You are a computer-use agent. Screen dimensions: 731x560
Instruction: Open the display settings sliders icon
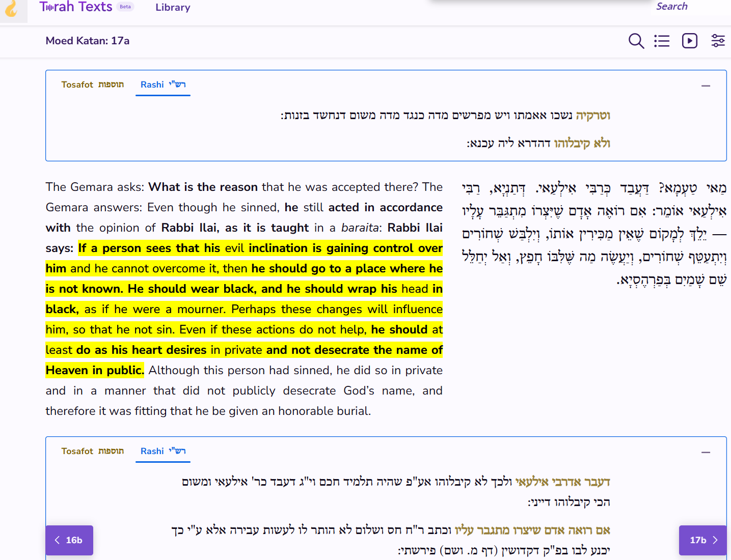click(718, 41)
